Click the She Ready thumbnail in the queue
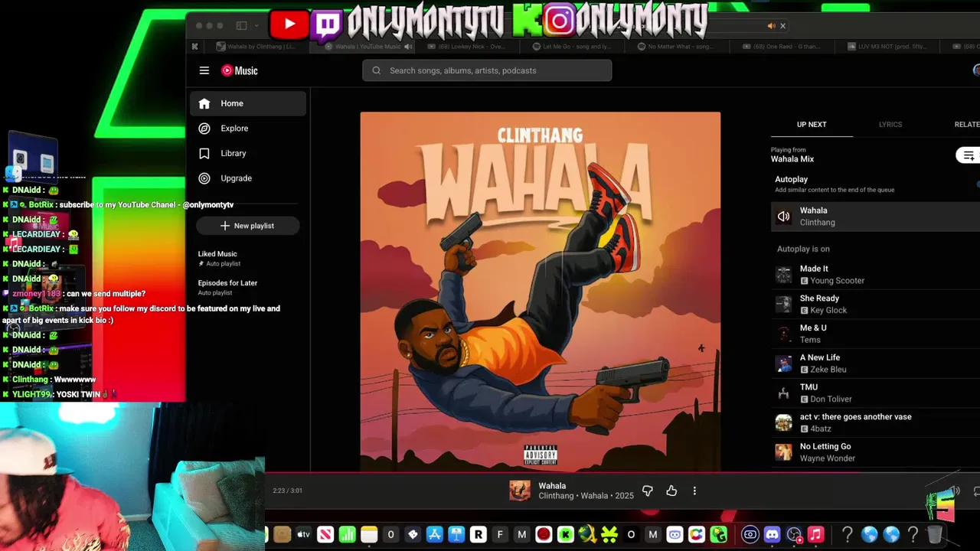 783,304
